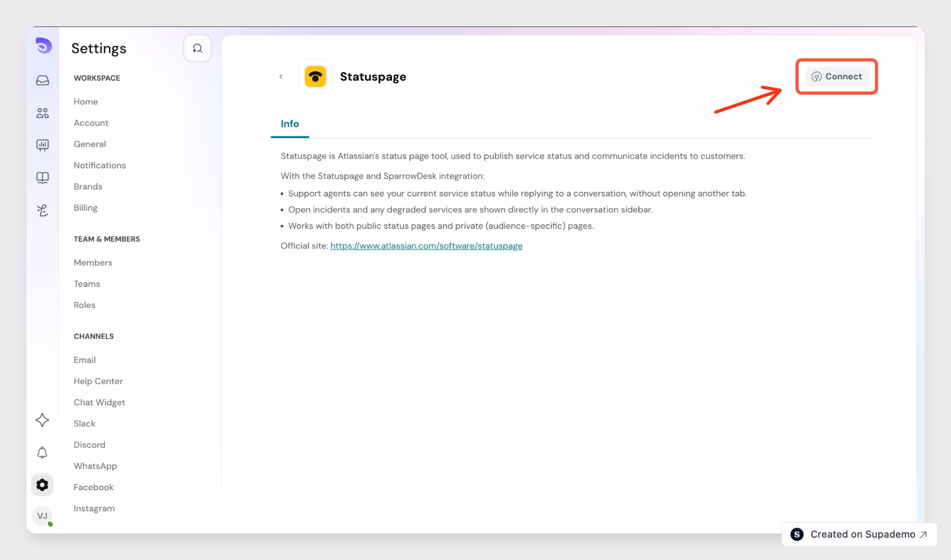Go to the Members settings page
951x560 pixels.
click(x=93, y=262)
